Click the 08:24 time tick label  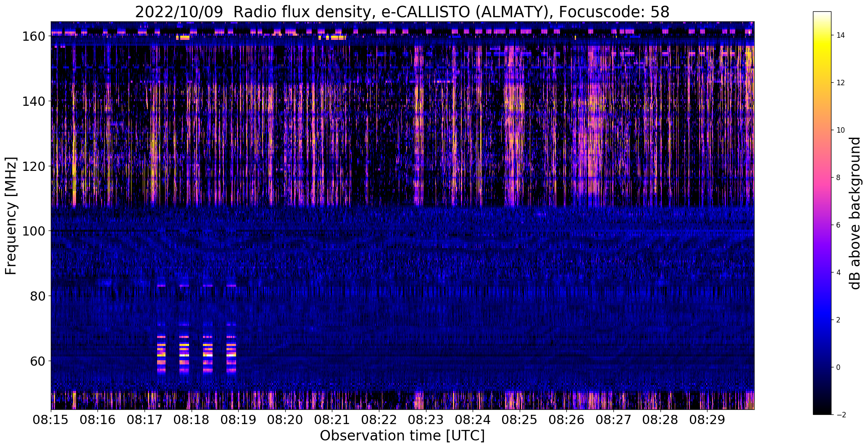(473, 420)
